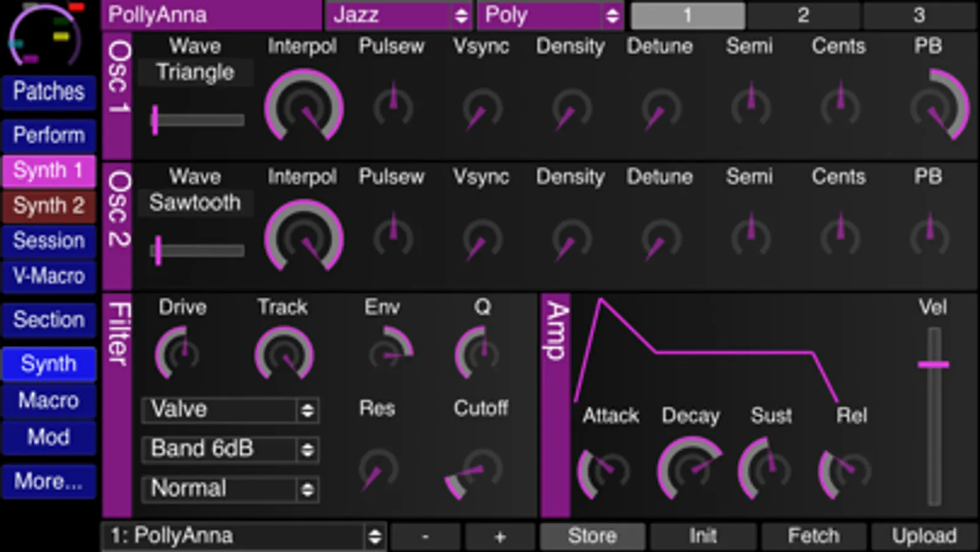Viewport: 980px width, 552px height.
Task: Switch to page tab 2
Action: click(x=803, y=15)
